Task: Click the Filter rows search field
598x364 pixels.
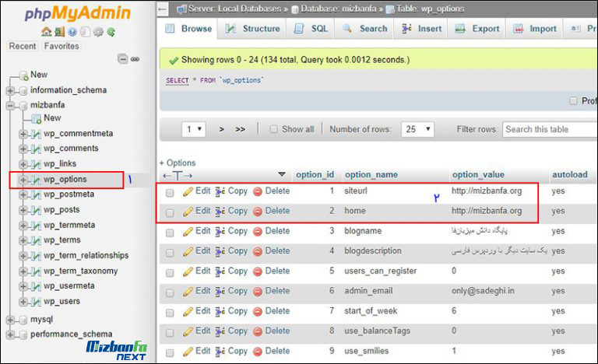Action: click(x=550, y=129)
